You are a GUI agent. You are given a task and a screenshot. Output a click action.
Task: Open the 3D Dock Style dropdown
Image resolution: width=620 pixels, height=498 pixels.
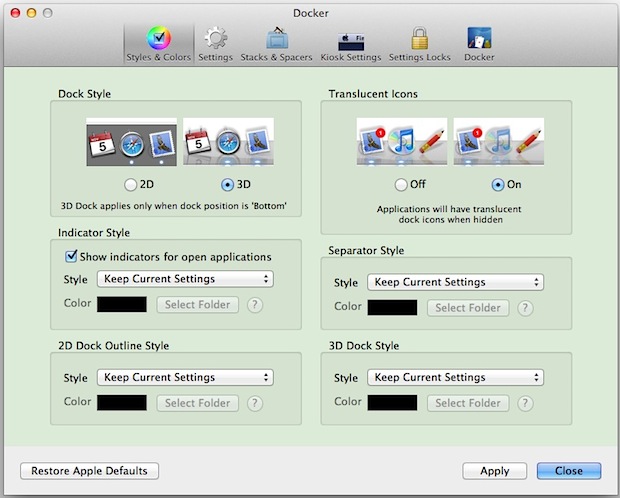455,377
